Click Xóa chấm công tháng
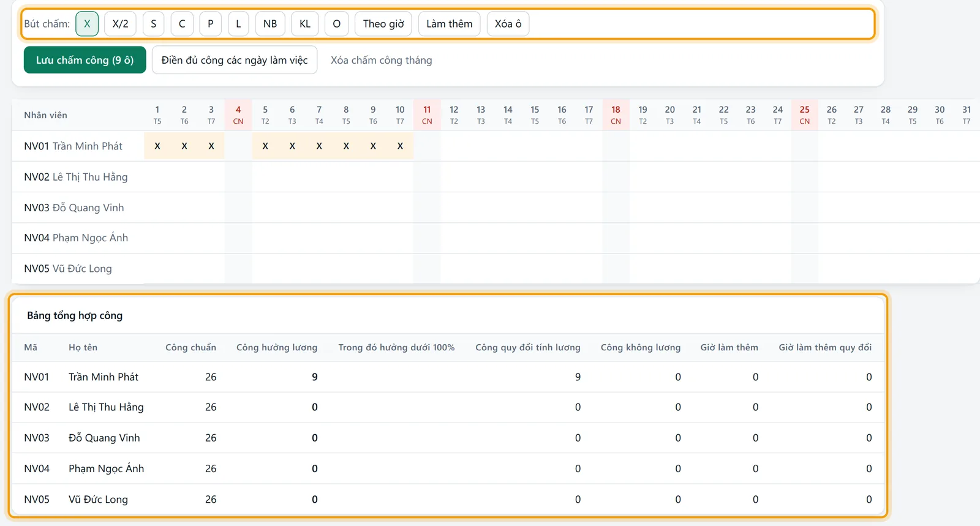Screen dimensions: 980x526 click(382, 60)
